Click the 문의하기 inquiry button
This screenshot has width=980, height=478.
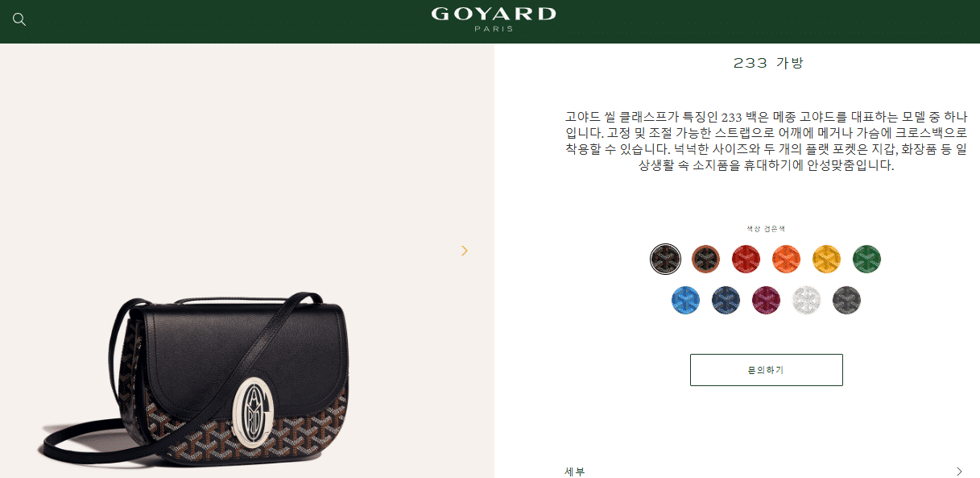point(766,370)
